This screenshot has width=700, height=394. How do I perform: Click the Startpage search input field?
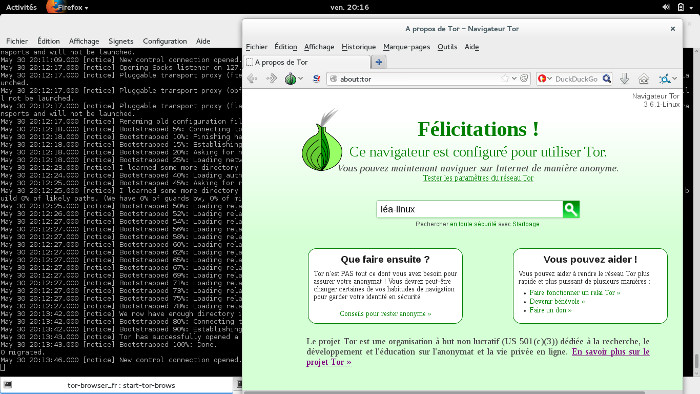[x=470, y=209]
